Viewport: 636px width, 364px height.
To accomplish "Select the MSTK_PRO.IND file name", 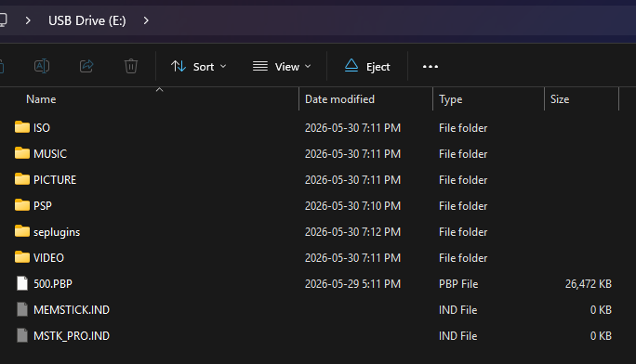I will point(72,336).
